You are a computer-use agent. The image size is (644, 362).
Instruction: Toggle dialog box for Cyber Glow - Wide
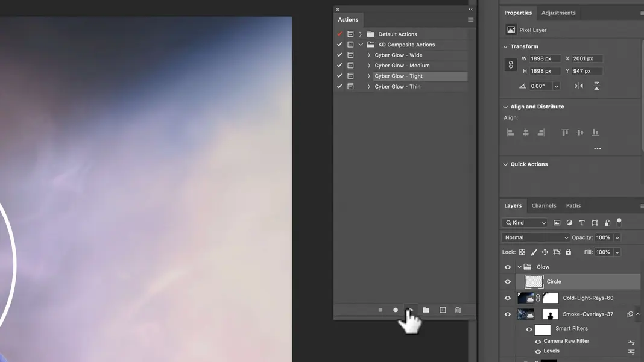point(350,55)
